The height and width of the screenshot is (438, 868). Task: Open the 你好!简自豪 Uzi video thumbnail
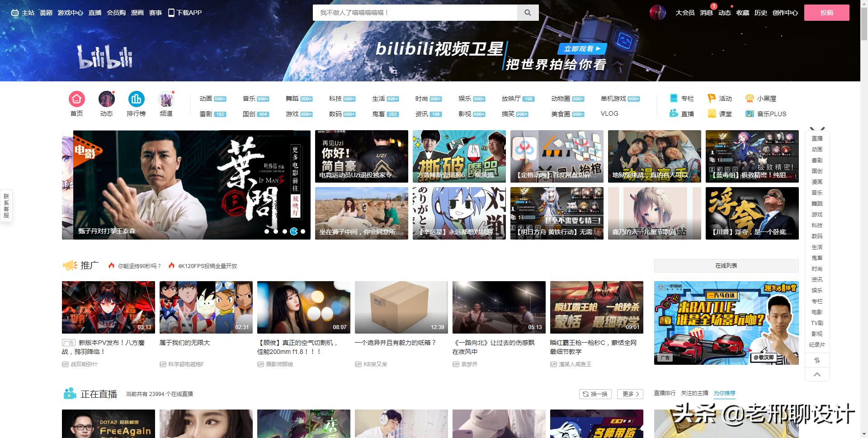point(362,156)
